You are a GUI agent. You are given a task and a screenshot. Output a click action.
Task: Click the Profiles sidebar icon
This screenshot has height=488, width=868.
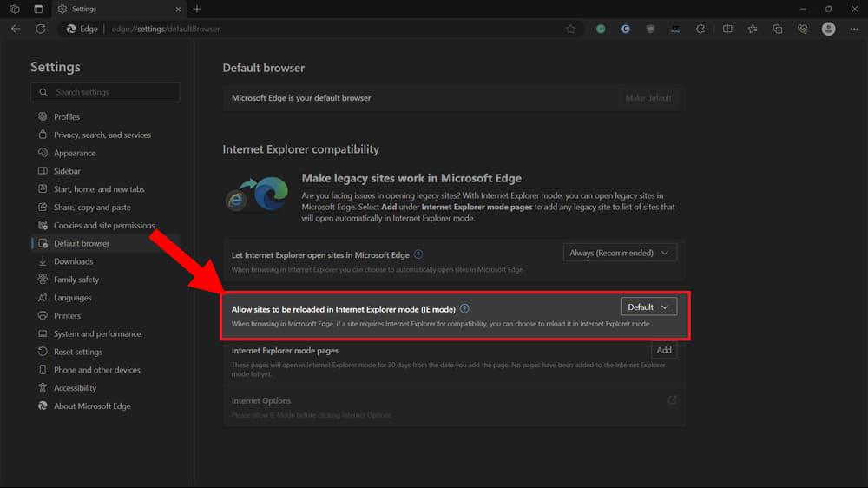point(43,116)
